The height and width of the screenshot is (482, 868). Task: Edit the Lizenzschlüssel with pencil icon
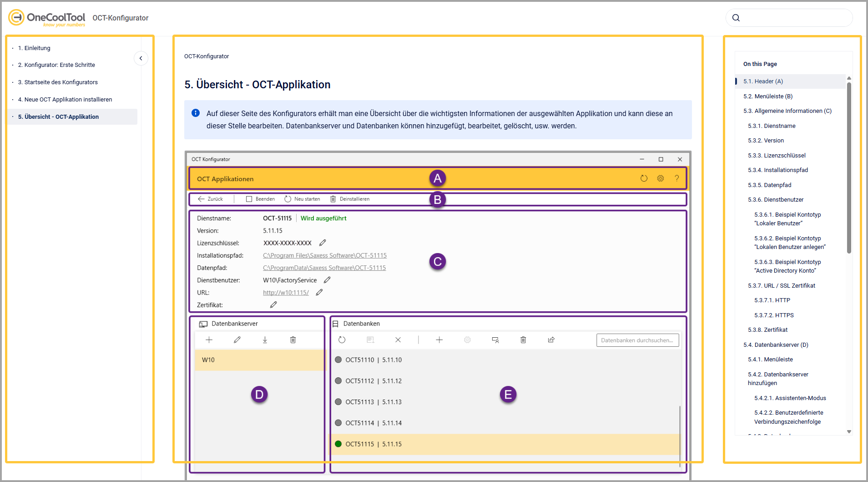(323, 243)
